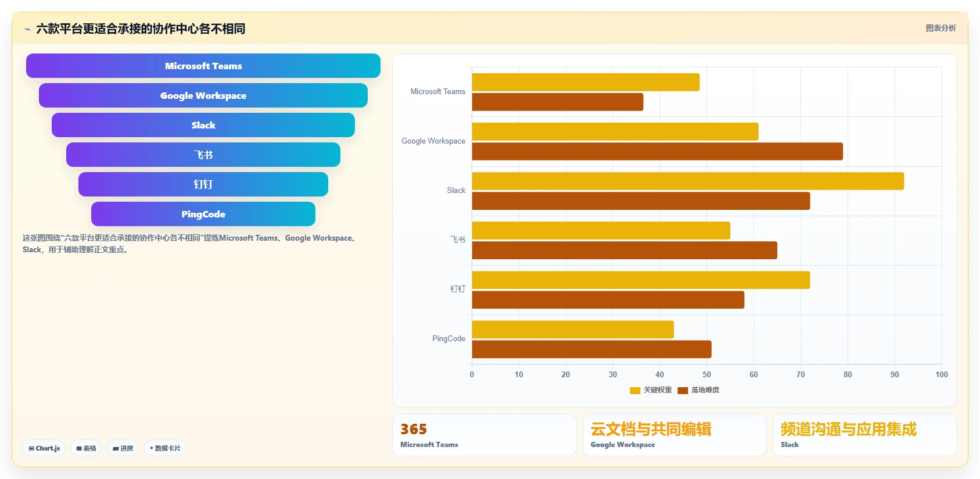Open the 365 Microsoft Teams data card
Viewport: 980px width, 479px height.
484,435
